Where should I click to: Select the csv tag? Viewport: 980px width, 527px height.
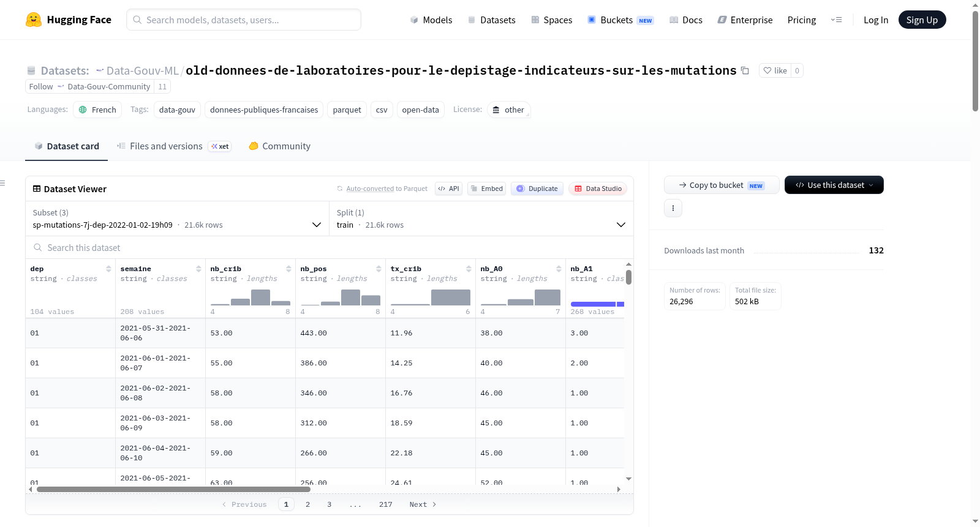pos(382,110)
